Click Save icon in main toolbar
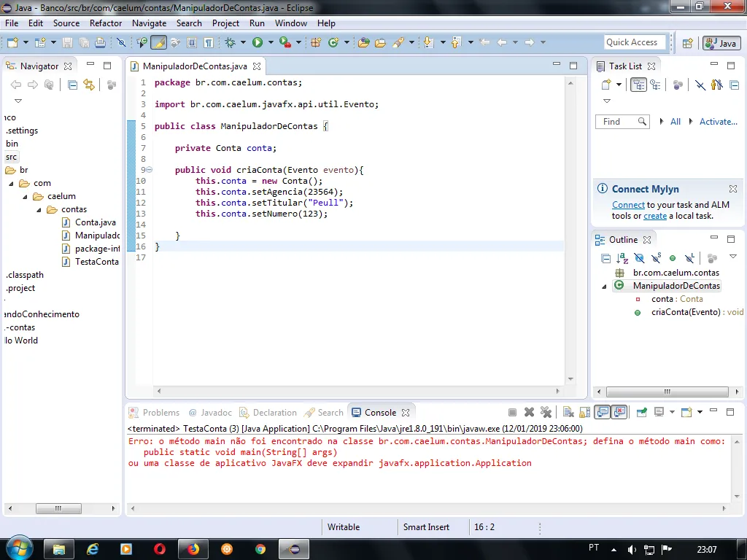747x560 pixels. tap(67, 43)
